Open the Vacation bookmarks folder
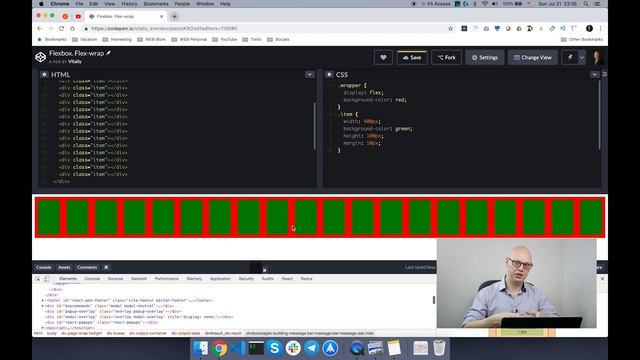Image resolution: width=640 pixels, height=360 pixels. [x=84, y=40]
